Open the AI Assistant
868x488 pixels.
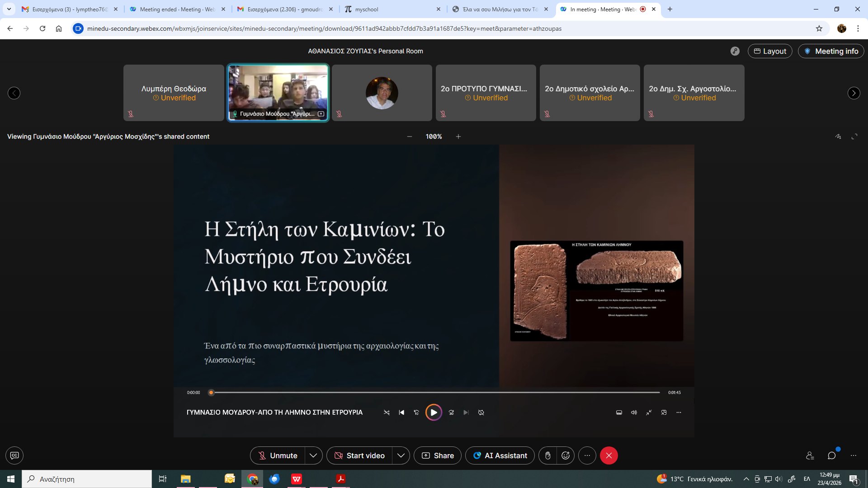click(500, 455)
